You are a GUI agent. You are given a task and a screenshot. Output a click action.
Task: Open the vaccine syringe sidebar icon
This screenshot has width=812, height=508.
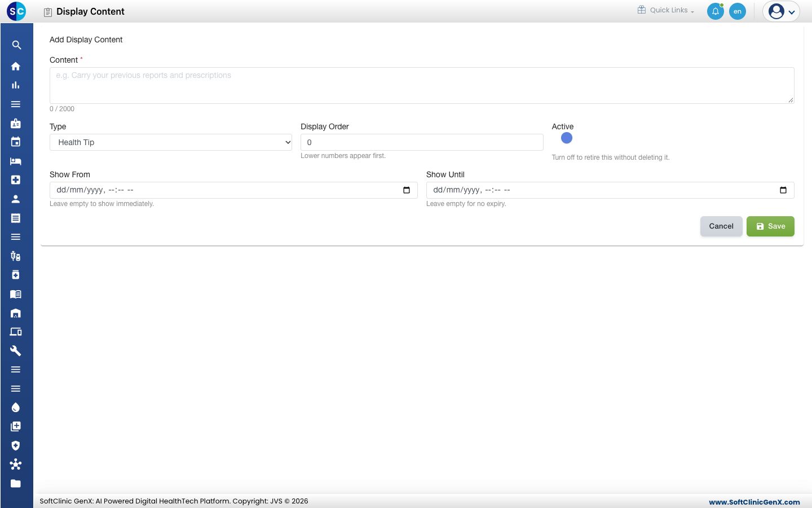16,256
